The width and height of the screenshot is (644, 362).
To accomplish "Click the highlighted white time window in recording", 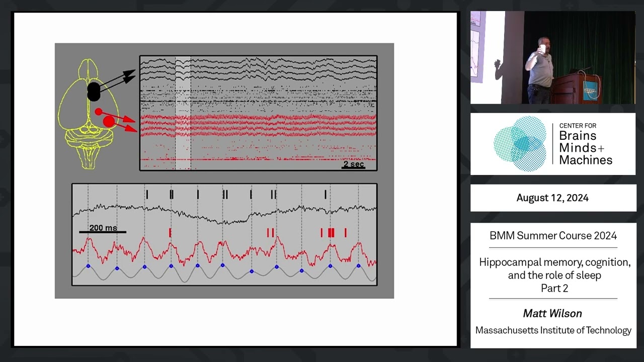I will point(183,113).
